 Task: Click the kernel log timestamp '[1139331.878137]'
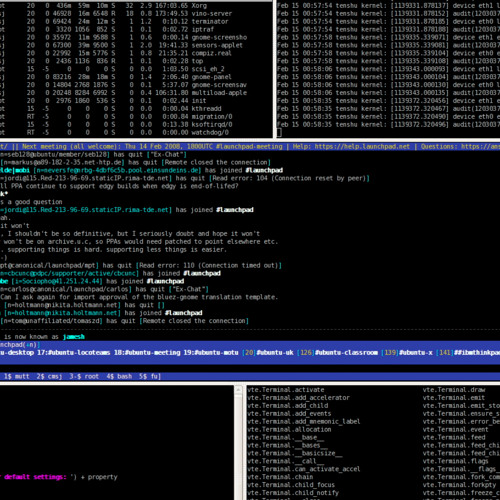click(419, 6)
